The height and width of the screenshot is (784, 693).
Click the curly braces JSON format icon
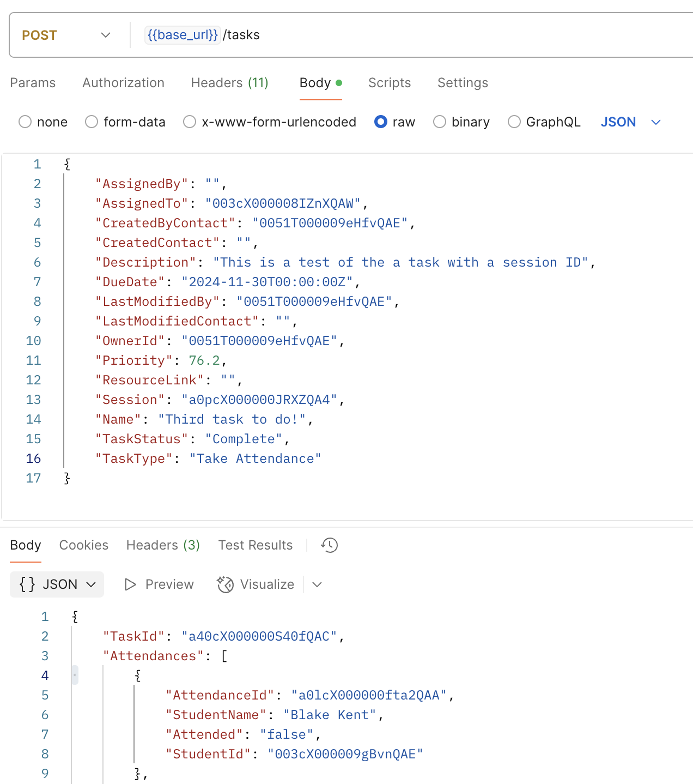[27, 584]
